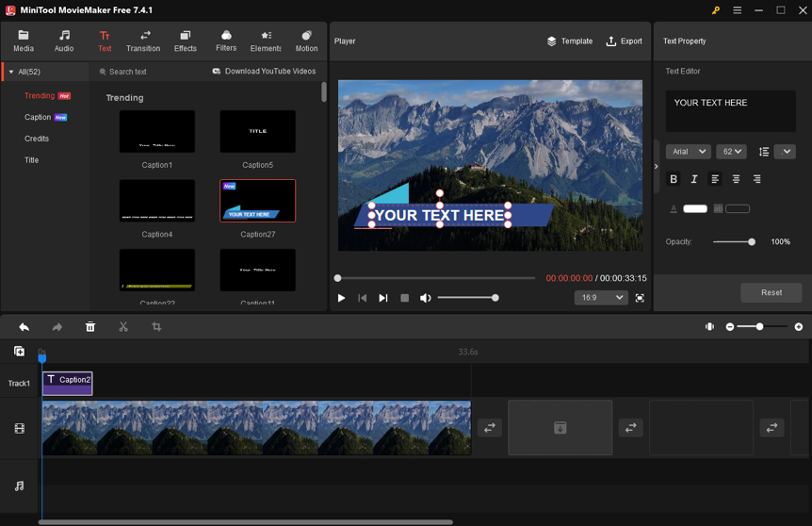Click the undo arrow icon
This screenshot has width=812, height=526.
24,327
